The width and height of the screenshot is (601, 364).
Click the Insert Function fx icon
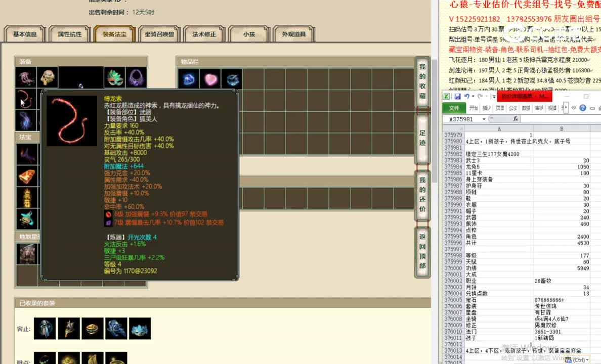point(516,119)
